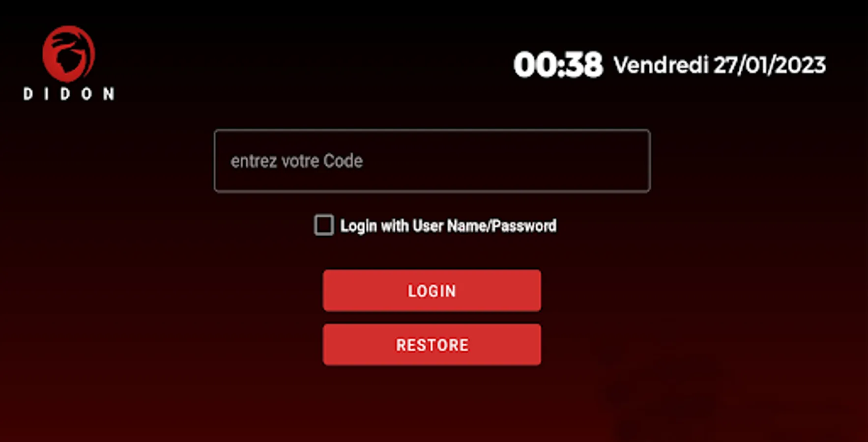Screen dimensions: 868x442
Task: Click the red Didon logo icon
Action: (x=68, y=54)
